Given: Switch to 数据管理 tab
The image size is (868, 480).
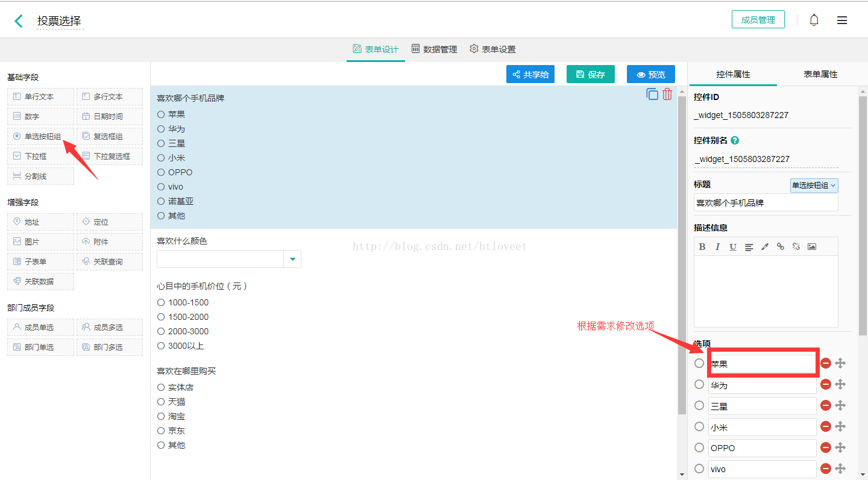Looking at the screenshot, I should click(x=435, y=49).
